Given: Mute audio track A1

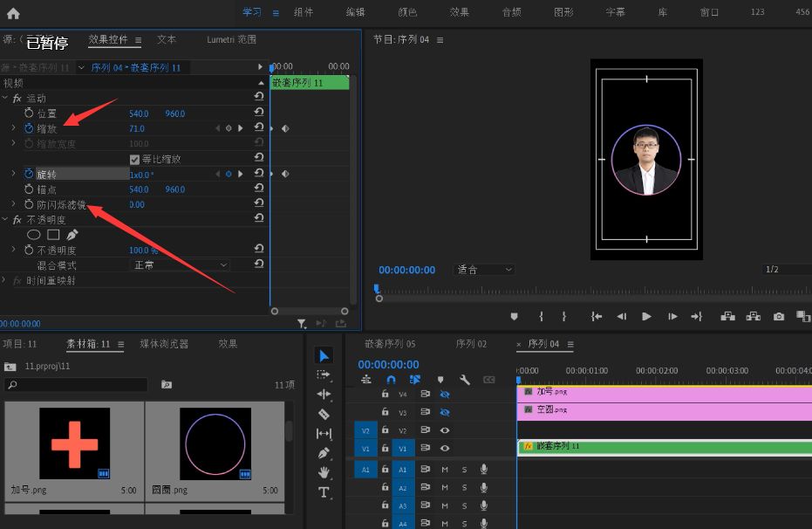Looking at the screenshot, I should [445, 469].
